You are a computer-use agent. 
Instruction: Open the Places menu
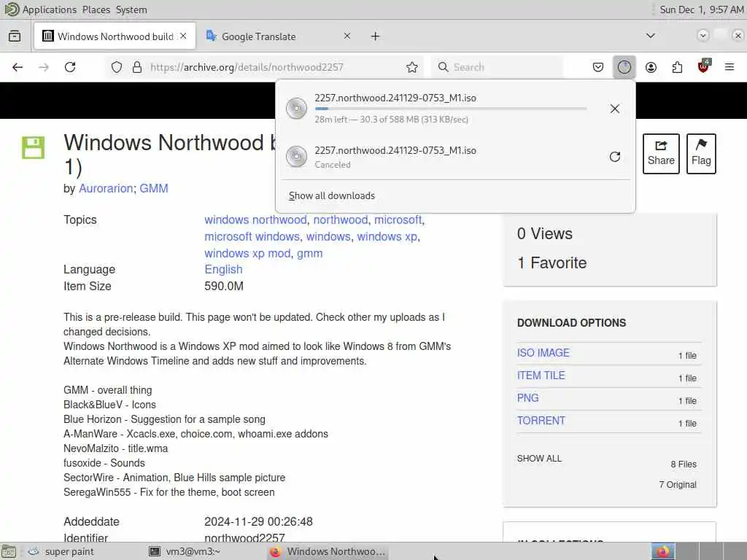tap(96, 9)
